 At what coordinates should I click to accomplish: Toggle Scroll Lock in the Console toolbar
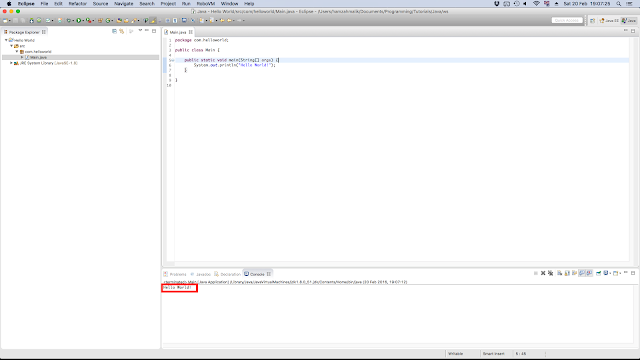pos(567,273)
